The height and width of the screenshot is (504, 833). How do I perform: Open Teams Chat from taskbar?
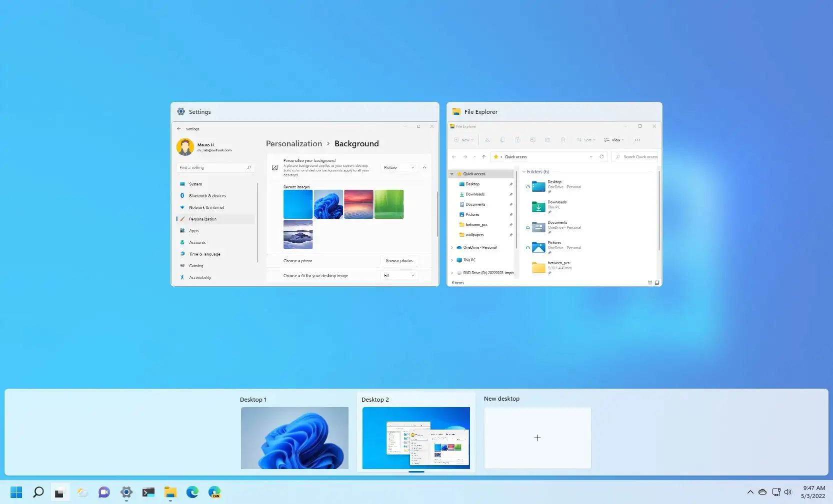[104, 493]
